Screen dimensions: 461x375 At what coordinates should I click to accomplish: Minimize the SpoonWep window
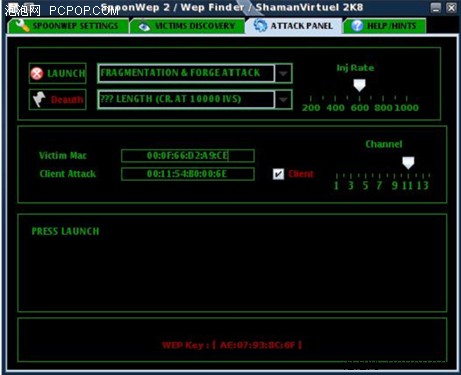point(435,7)
